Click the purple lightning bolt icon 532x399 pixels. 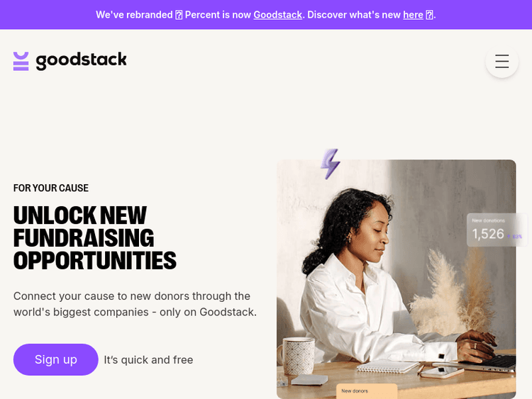(x=330, y=164)
